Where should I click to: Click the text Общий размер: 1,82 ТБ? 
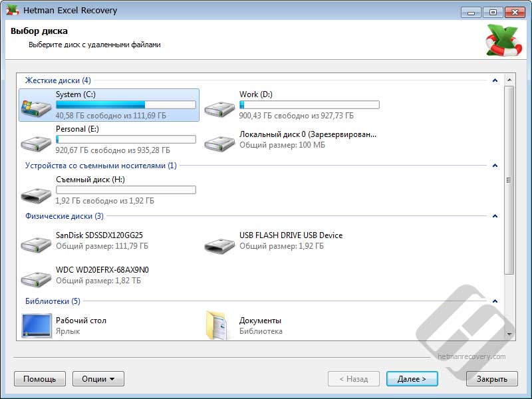98,281
